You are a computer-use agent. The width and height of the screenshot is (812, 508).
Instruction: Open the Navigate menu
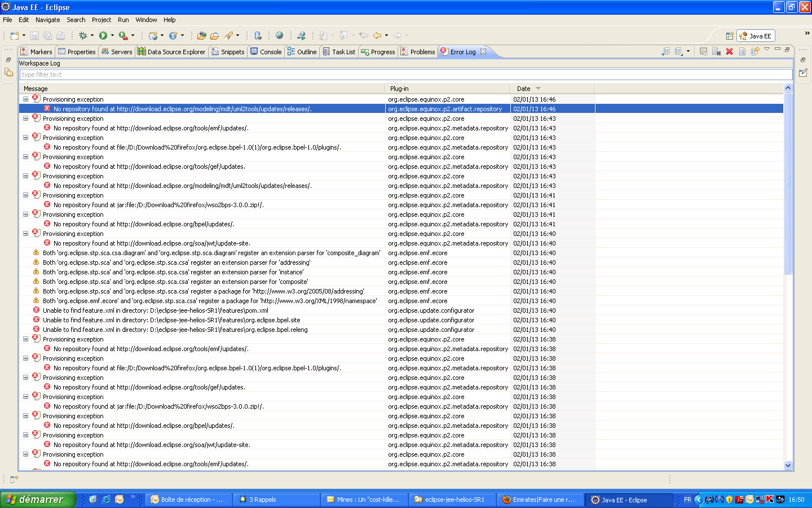[47, 20]
